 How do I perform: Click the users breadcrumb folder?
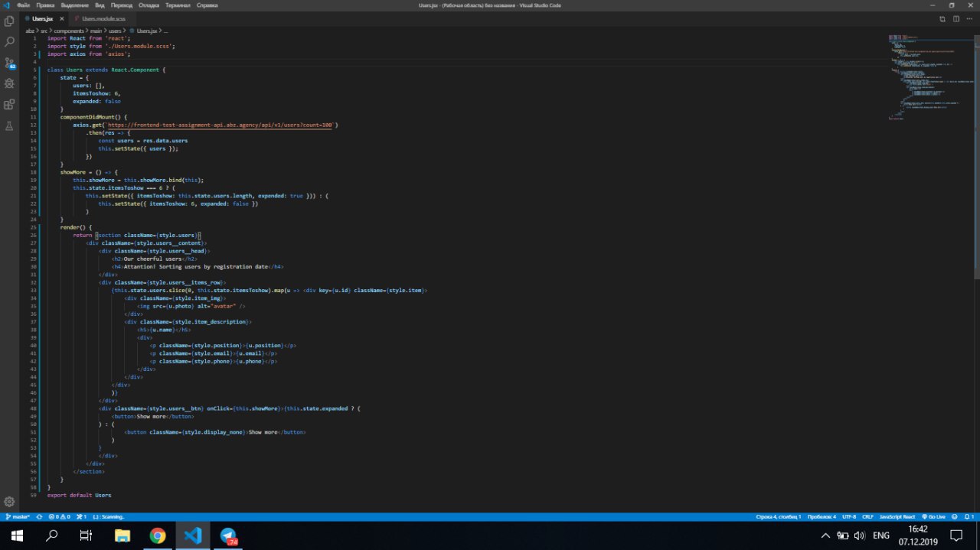point(115,31)
